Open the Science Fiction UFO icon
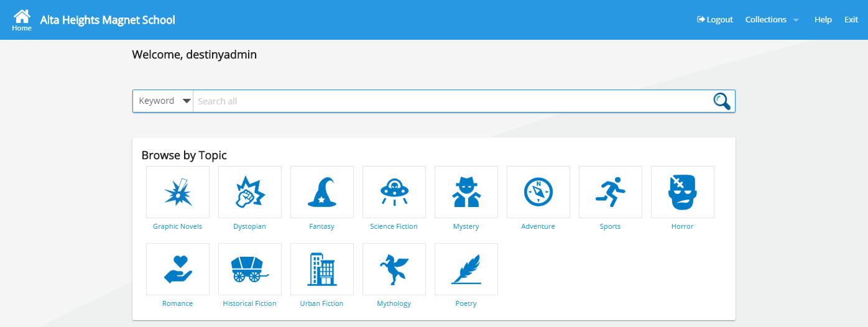868x327 pixels. click(x=394, y=192)
